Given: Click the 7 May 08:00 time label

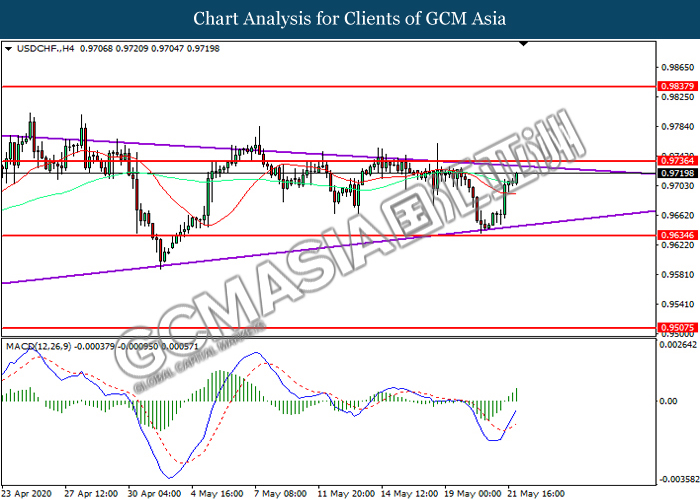Looking at the screenshot, I should pos(280,494).
